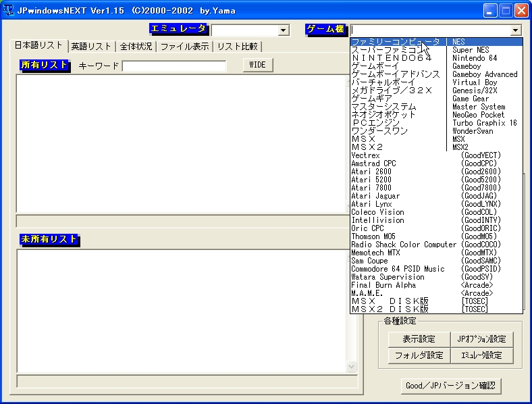Choose Atari 7800 entry
Screen dimensions: 532x404
click(x=436, y=188)
